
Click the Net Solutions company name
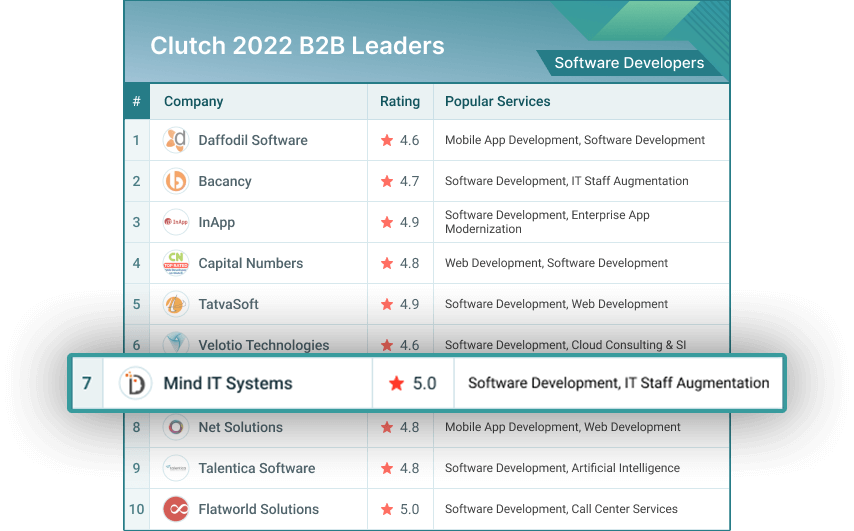click(x=240, y=427)
